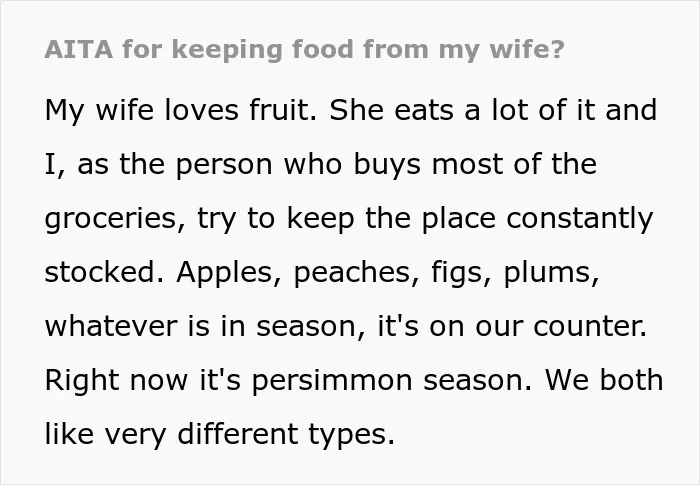The height and width of the screenshot is (485, 700).
Task: Click the word "constantly" in the third line
Action: 580,219
